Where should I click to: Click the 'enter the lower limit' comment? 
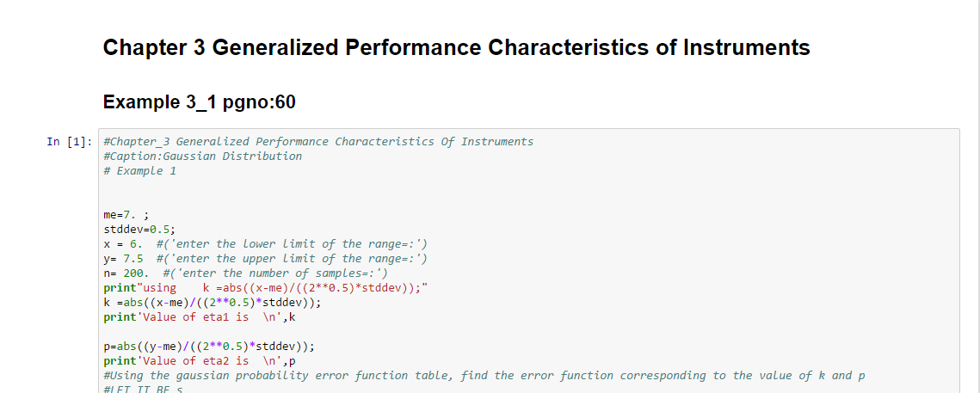coord(292,244)
